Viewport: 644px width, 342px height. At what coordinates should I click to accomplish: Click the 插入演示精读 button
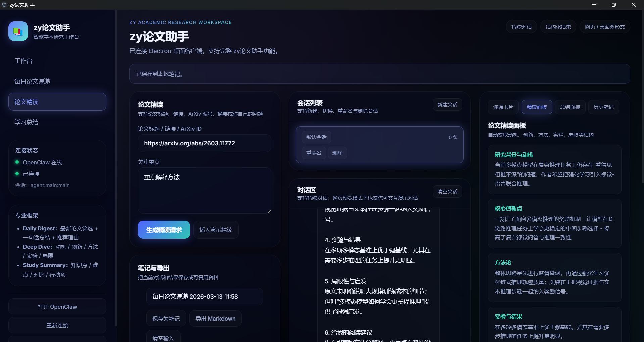(216, 230)
